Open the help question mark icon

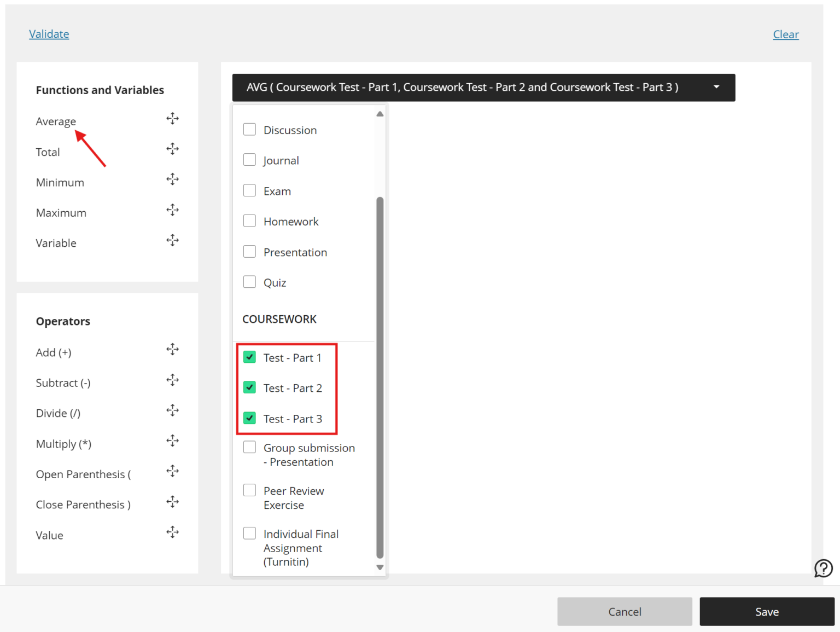click(x=823, y=569)
